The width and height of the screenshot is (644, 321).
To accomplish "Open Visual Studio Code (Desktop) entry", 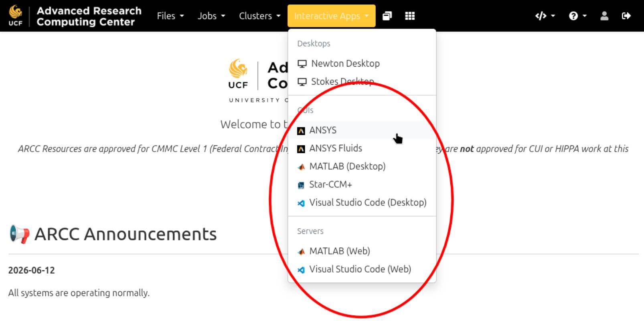I will click(x=362, y=202).
